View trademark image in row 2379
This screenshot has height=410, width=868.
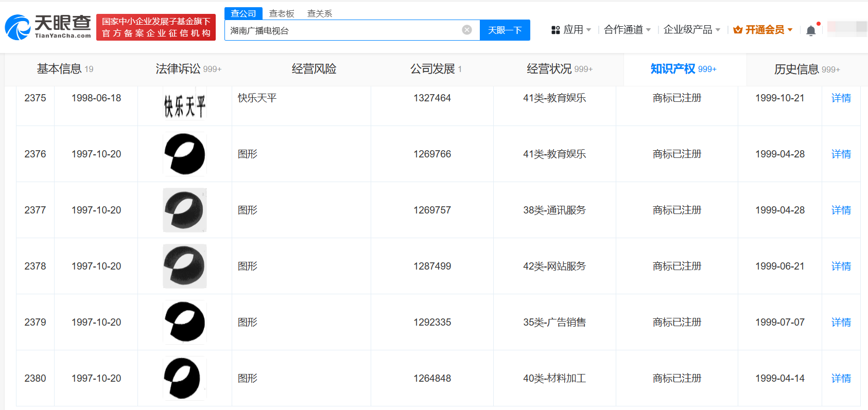pyautogui.click(x=185, y=322)
